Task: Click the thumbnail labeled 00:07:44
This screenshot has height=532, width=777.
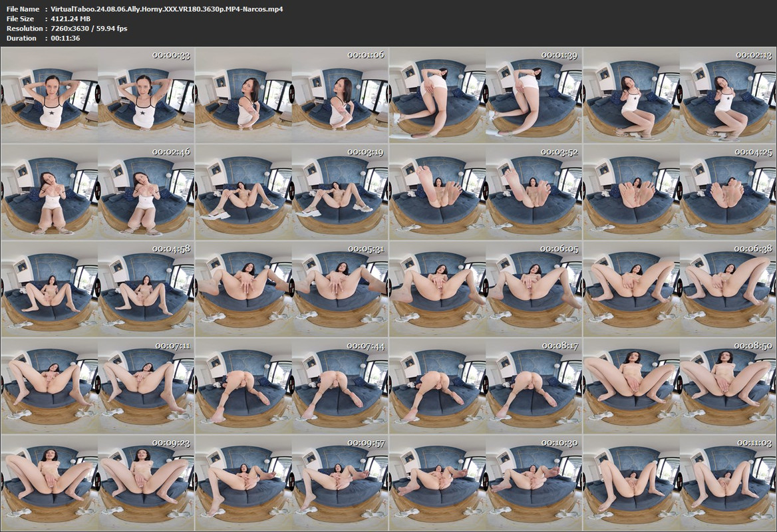Action: click(291, 386)
